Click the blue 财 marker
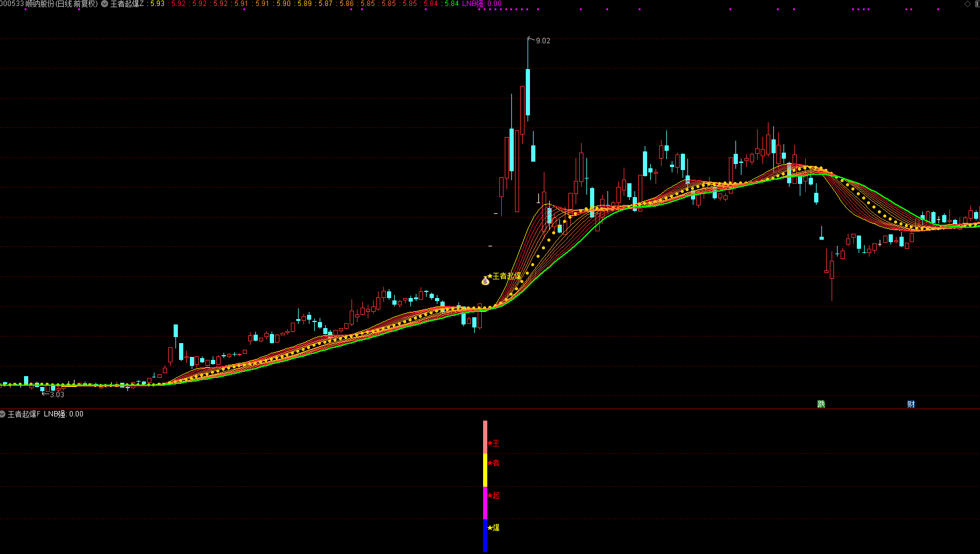Image resolution: width=980 pixels, height=554 pixels. 911,404
